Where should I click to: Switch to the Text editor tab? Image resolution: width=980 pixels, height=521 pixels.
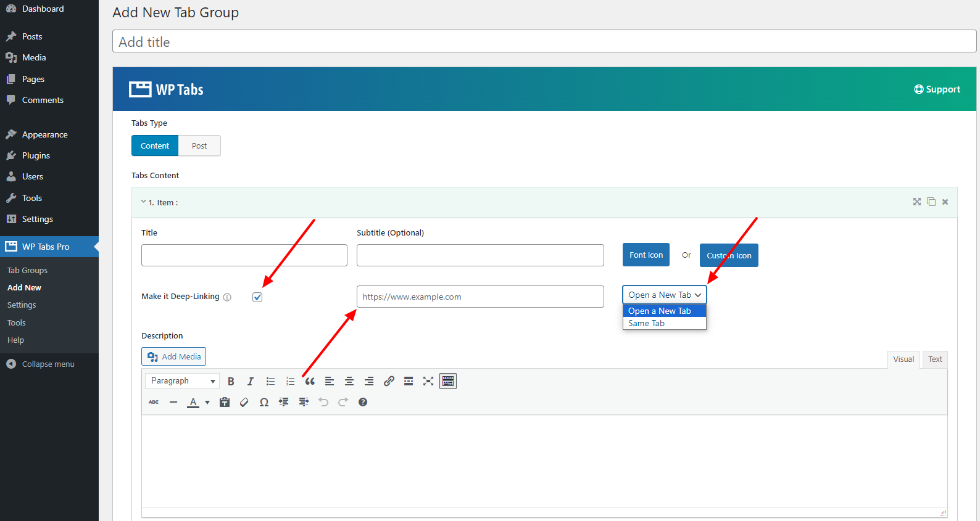click(935, 359)
